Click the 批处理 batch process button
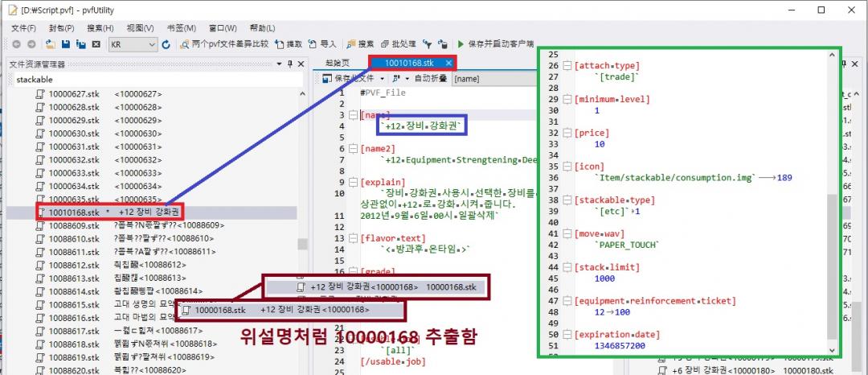Viewport: 868px width, 375px height. click(x=398, y=44)
